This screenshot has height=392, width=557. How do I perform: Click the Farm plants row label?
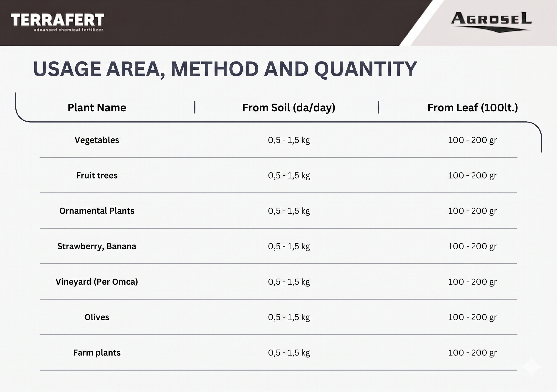[x=97, y=353]
